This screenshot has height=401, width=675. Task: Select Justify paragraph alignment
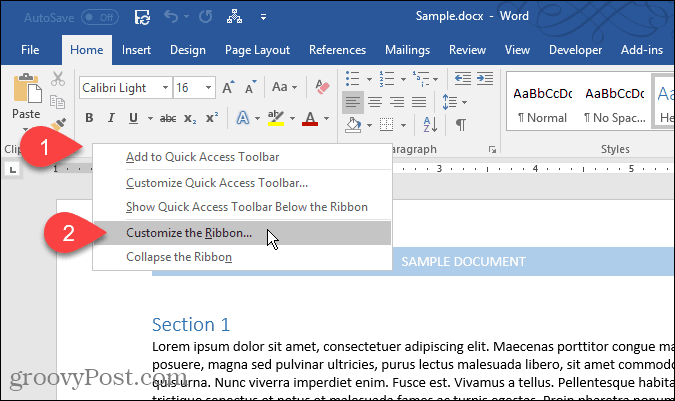[x=419, y=102]
